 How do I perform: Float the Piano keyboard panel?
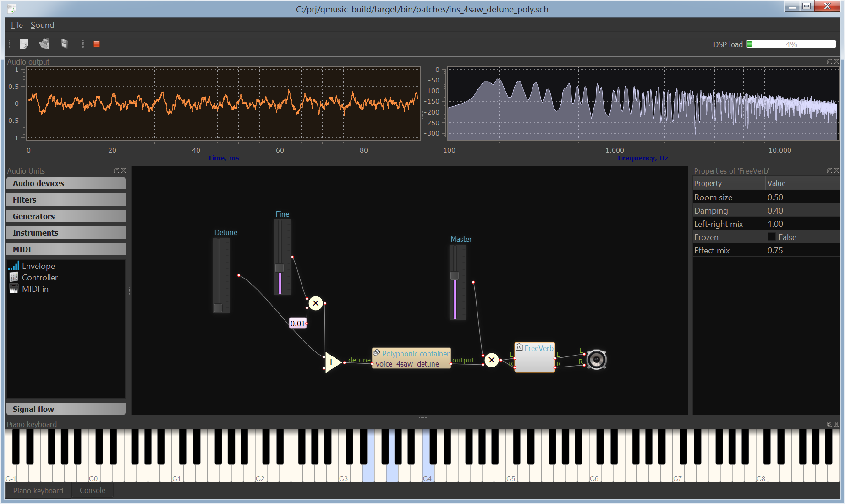point(829,424)
